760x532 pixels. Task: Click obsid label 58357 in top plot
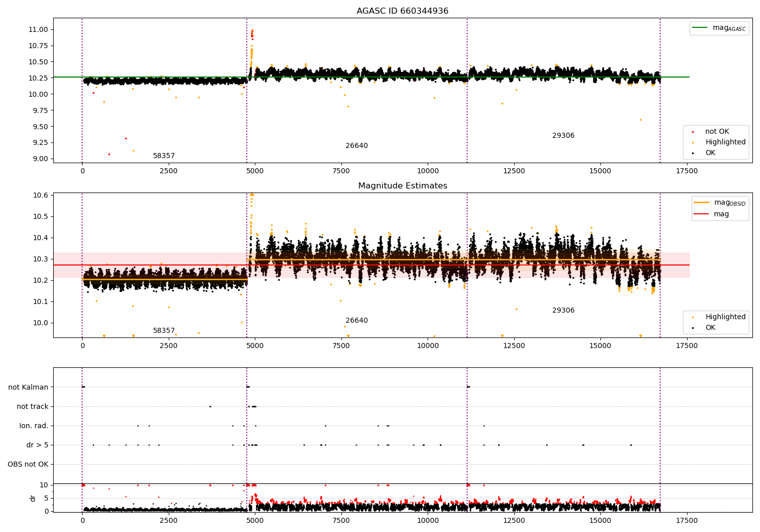[x=164, y=156]
